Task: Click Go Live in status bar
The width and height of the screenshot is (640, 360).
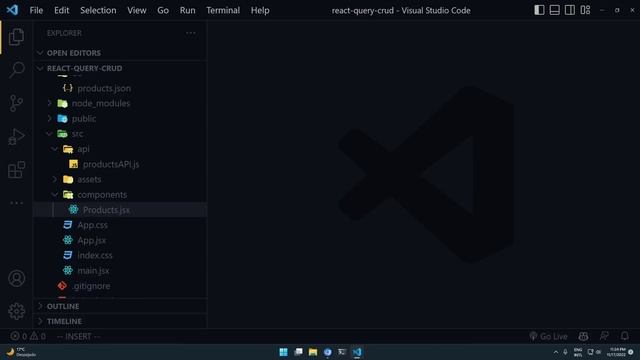Action: pyautogui.click(x=548, y=336)
